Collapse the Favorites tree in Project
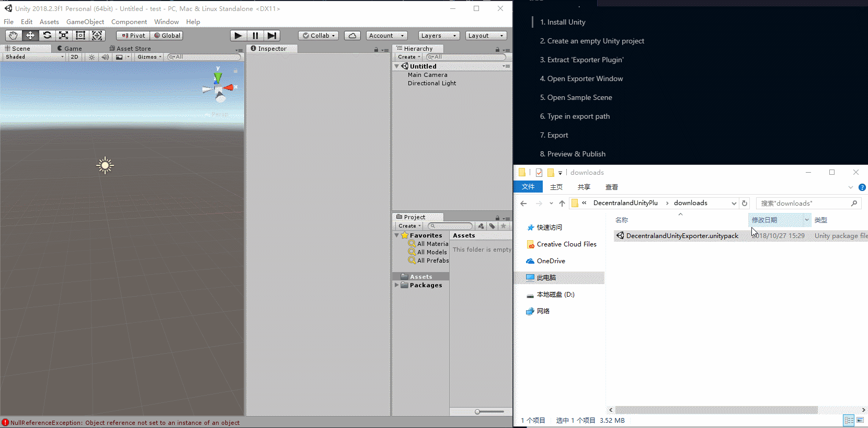868x428 pixels. [x=397, y=235]
